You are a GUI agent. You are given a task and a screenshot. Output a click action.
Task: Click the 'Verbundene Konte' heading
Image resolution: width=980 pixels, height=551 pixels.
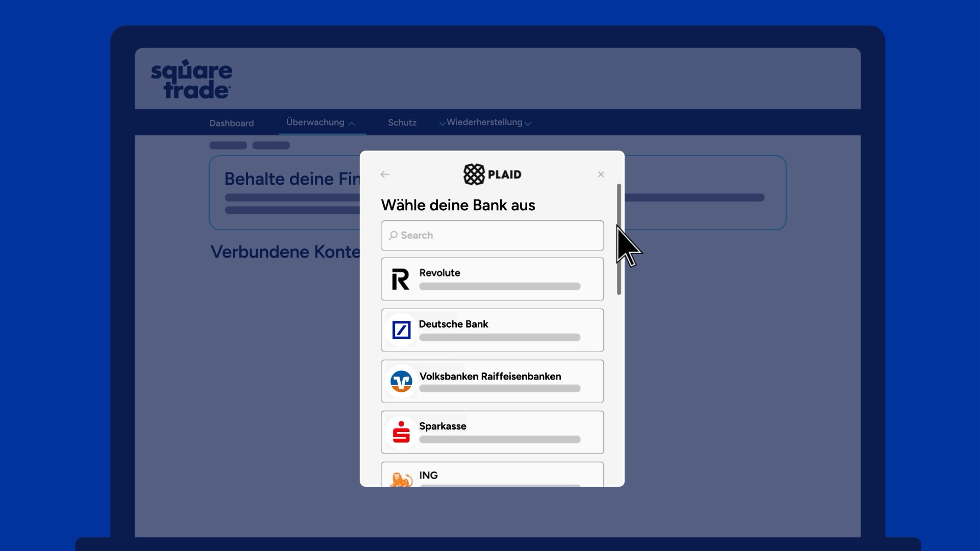tap(285, 252)
